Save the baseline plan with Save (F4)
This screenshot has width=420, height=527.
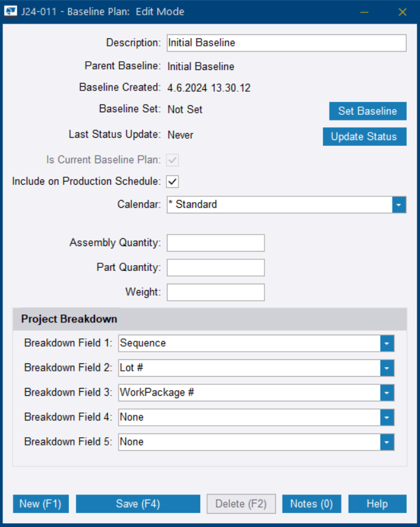coord(138,504)
